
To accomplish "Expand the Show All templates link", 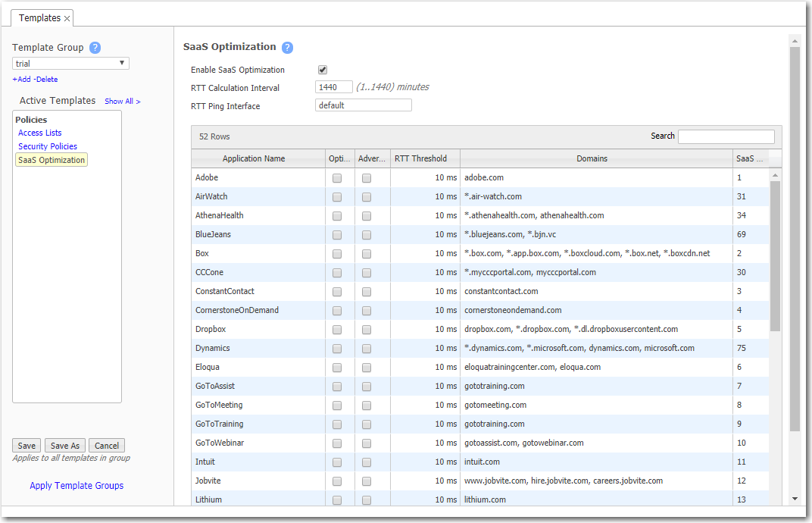I will [122, 101].
